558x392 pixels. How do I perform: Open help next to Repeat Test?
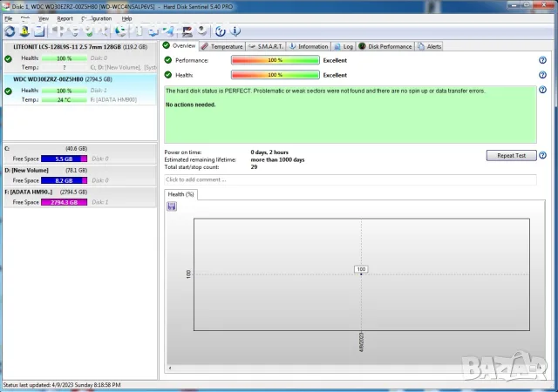(x=542, y=155)
